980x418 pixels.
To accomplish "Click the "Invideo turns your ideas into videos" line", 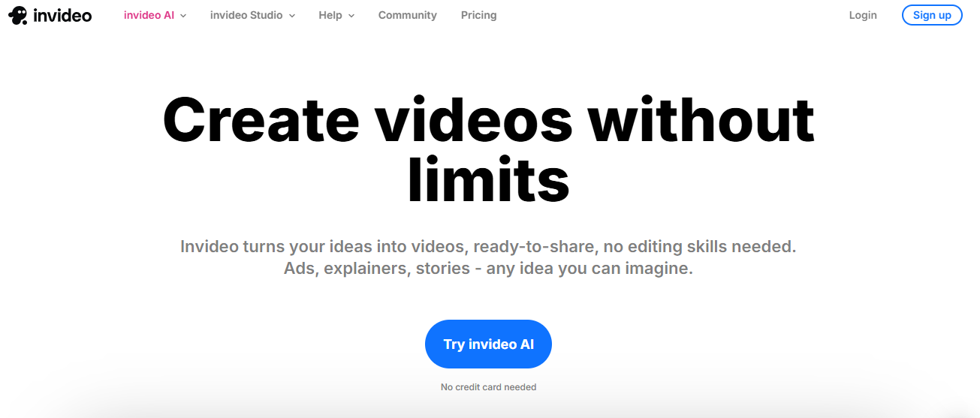I will (488, 246).
